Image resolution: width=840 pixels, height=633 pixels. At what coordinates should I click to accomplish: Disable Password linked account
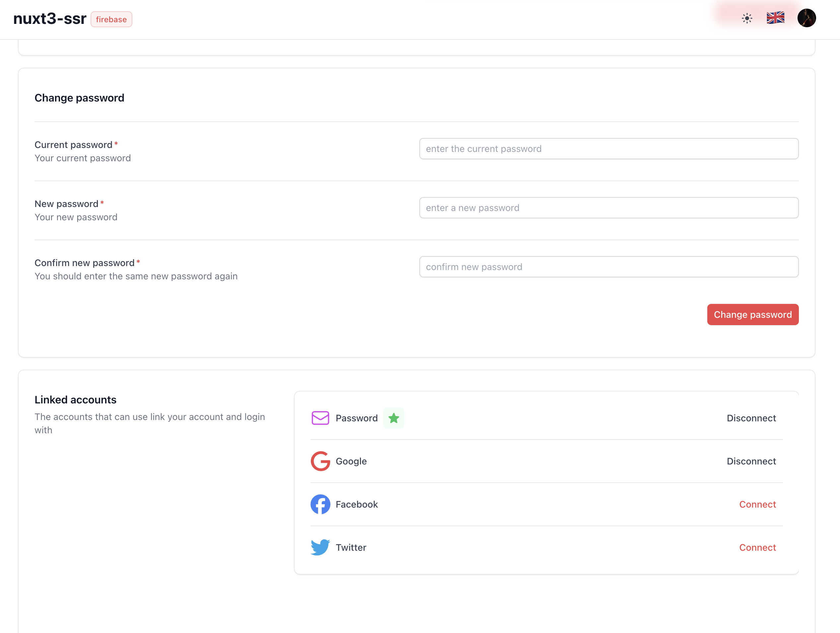coord(752,418)
